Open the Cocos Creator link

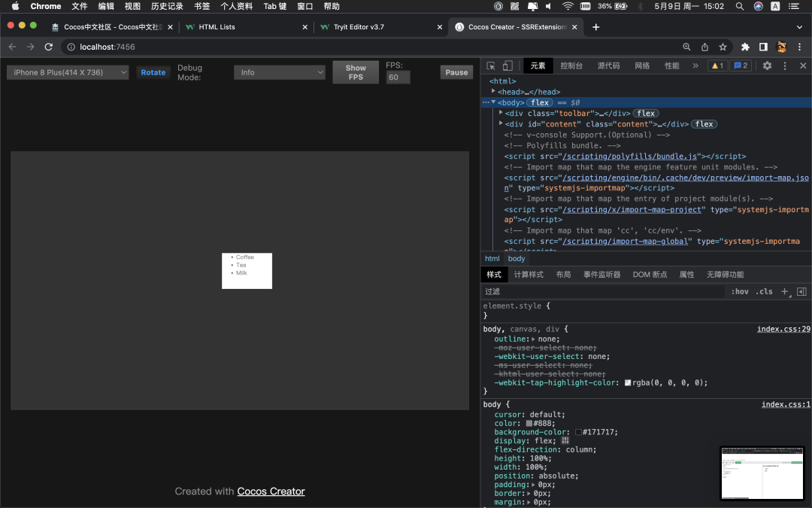[271, 491]
